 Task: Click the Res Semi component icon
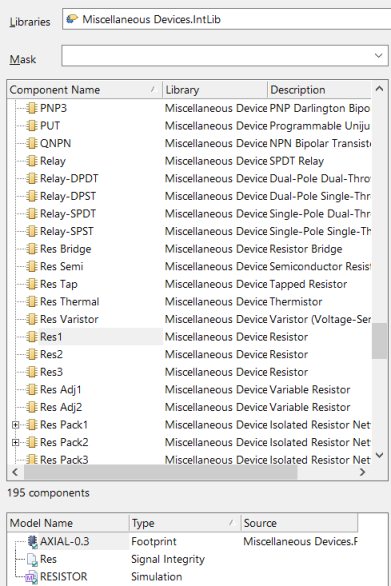(32, 266)
